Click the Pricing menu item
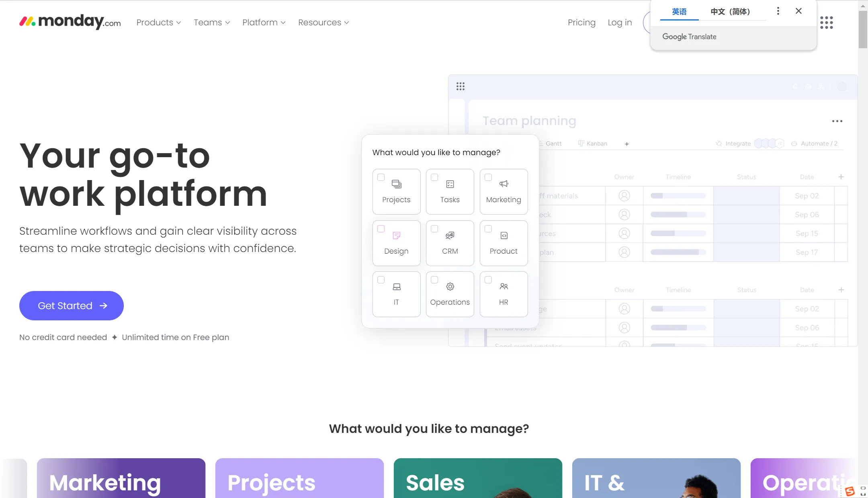This screenshot has width=868, height=498. click(581, 22)
